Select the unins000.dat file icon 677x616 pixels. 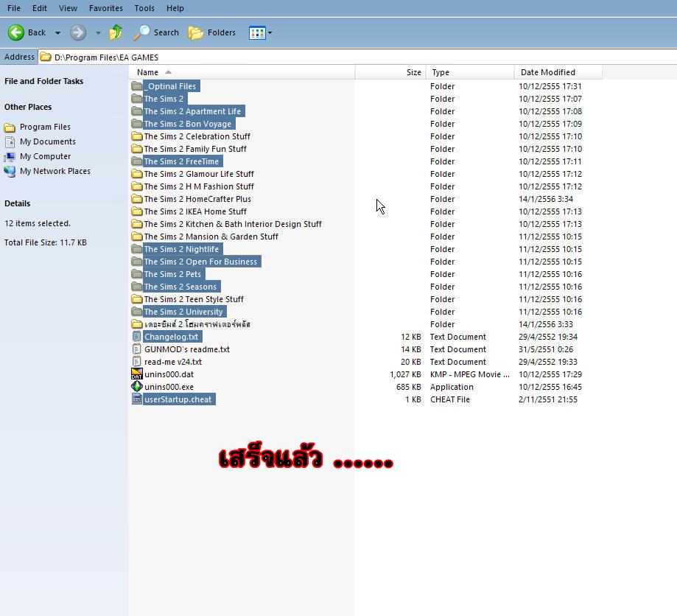click(137, 374)
